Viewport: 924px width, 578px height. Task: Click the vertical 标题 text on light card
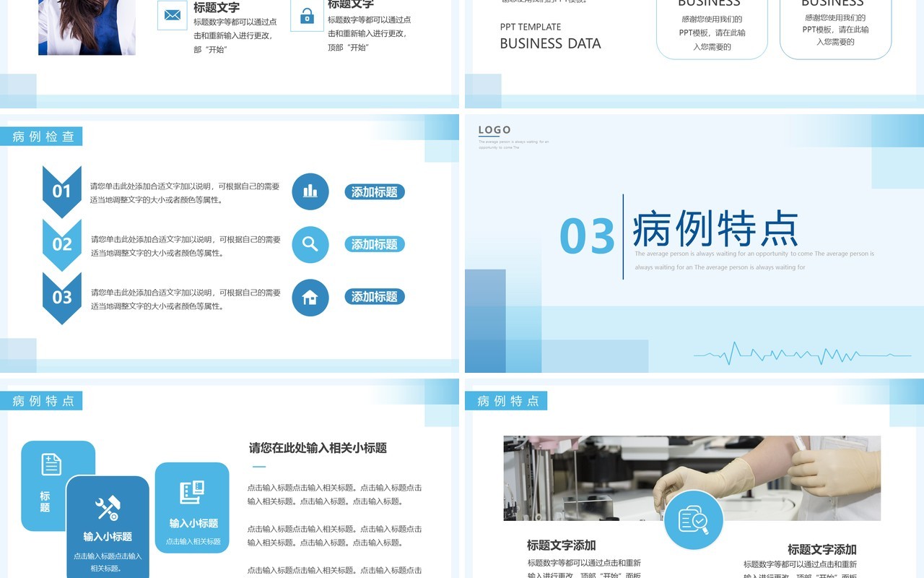click(45, 501)
